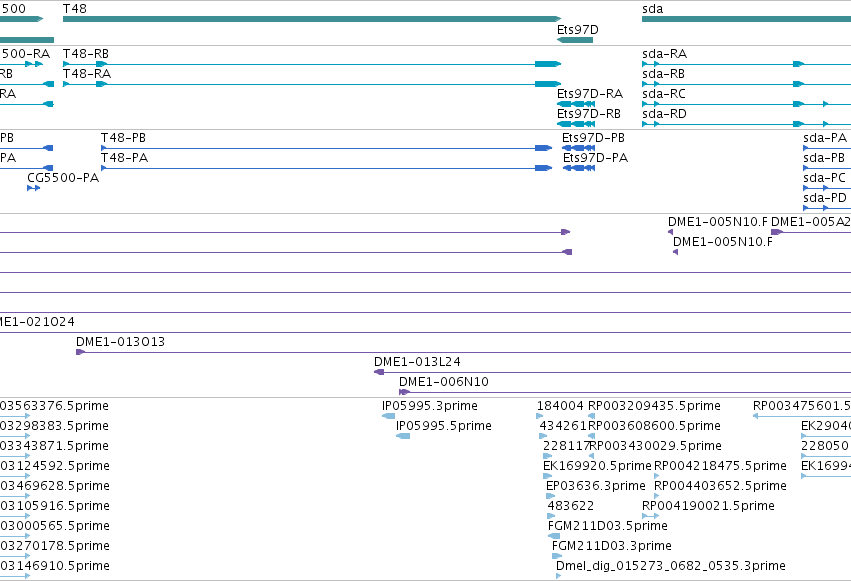
Task: Click the CG5500-PA protein label
Action: [x=63, y=178]
